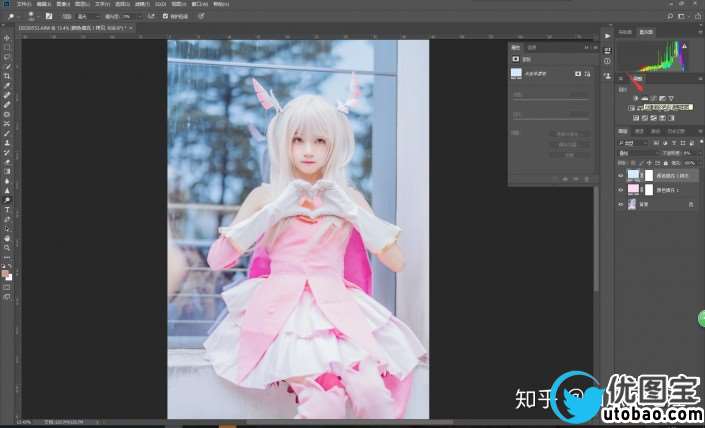The height and width of the screenshot is (428, 705).
Task: Toggle lock all in Layers panel
Action: [666, 163]
